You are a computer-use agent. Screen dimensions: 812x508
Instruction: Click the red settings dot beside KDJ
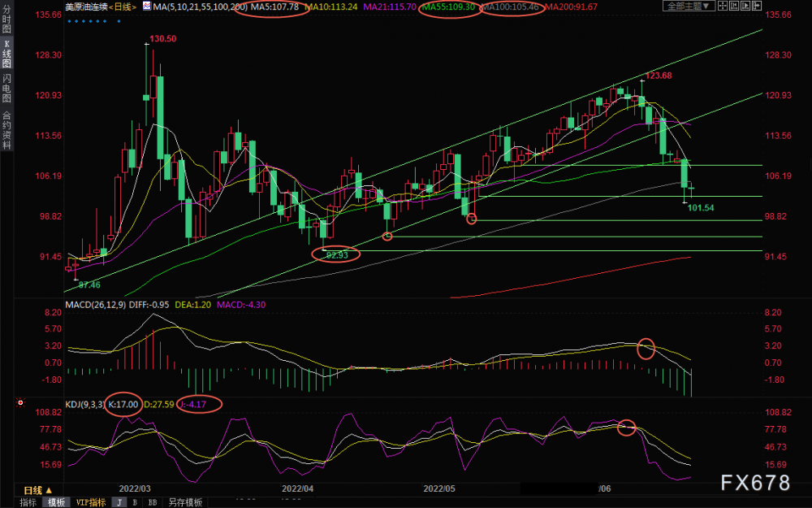20,402
